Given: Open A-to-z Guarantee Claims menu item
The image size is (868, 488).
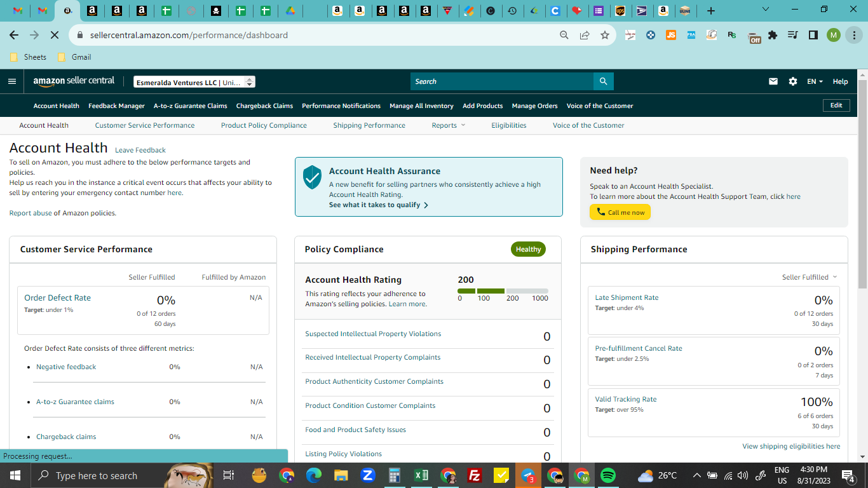Looking at the screenshot, I should click(191, 105).
